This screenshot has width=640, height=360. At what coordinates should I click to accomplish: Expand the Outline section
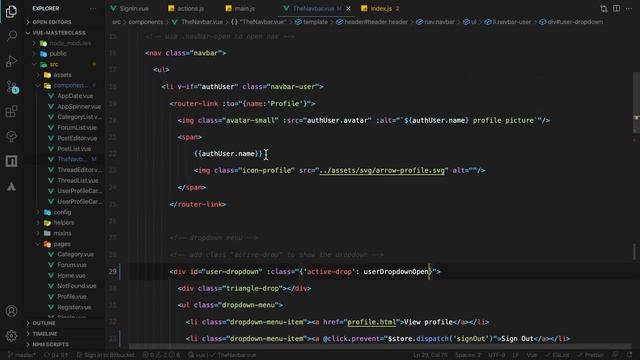(x=44, y=323)
